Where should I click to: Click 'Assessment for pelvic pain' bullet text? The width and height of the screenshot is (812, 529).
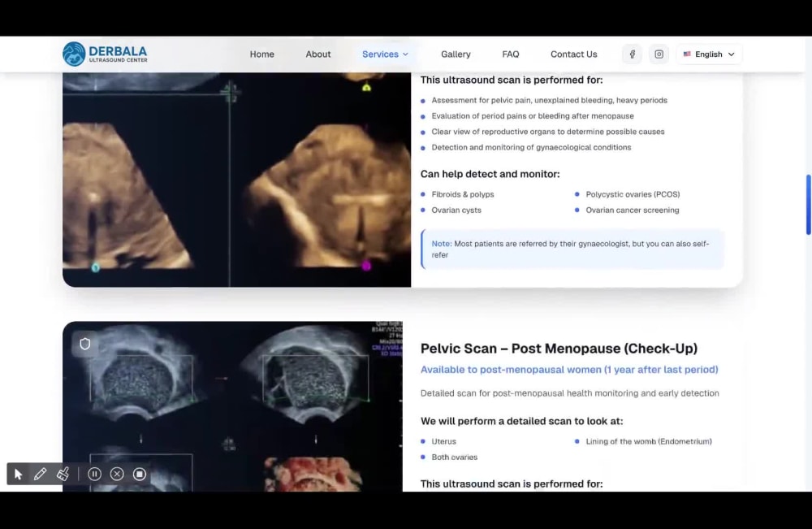[x=549, y=100]
